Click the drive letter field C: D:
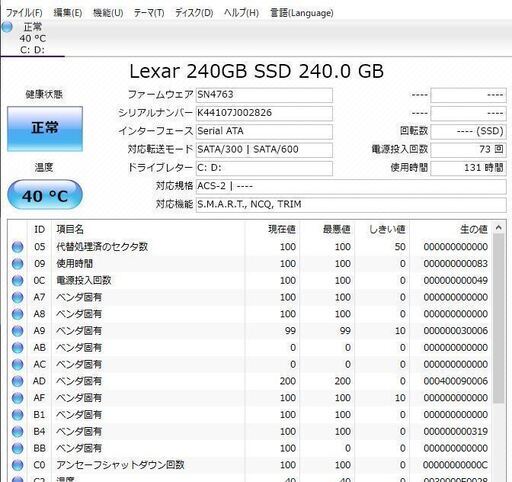Screen dimensions: 512x482 coord(264,168)
